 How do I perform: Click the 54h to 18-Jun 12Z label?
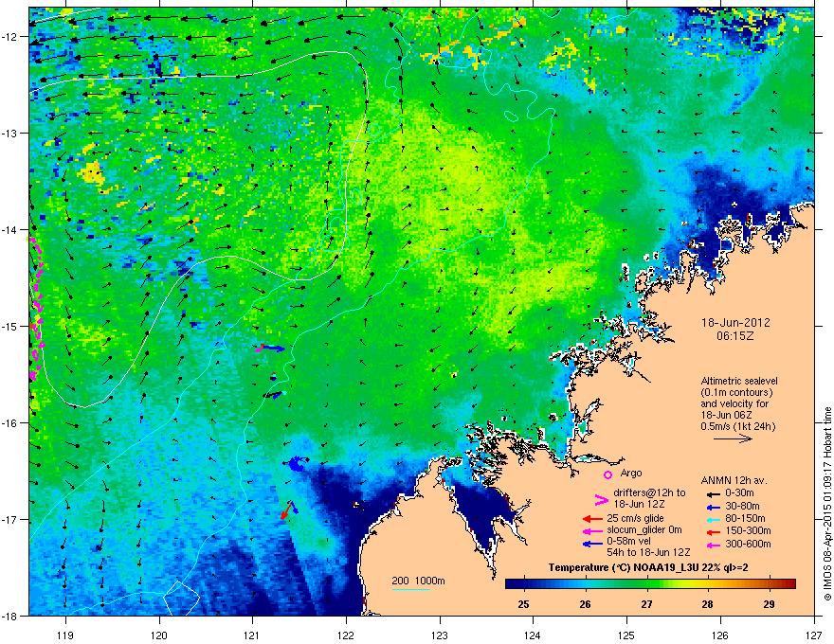648,552
